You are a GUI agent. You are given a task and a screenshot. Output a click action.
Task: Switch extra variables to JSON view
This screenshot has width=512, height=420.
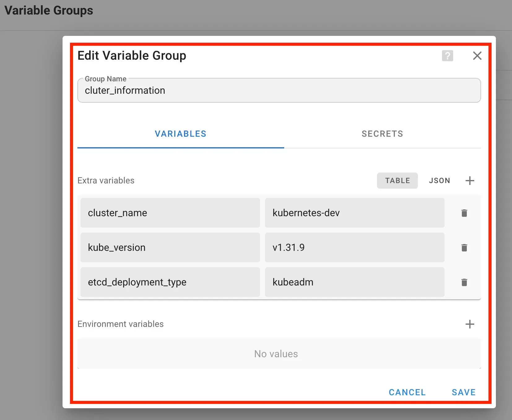point(440,181)
